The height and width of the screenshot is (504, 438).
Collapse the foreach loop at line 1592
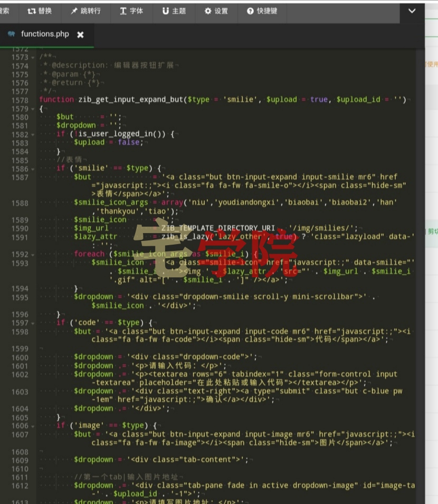pyautogui.click(x=33, y=255)
